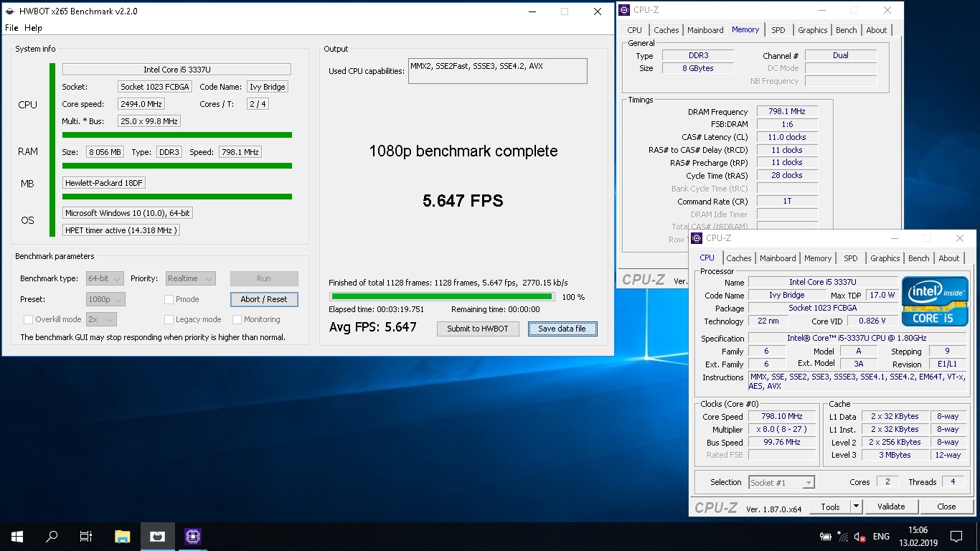Click the benchmark progress bar
This screenshot has height=551, width=980.
click(441, 296)
